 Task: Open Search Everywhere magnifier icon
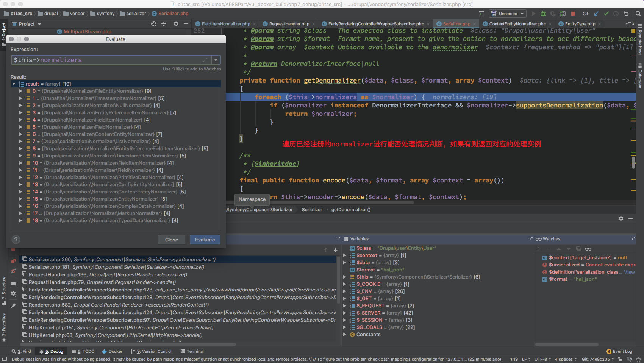[638, 14]
